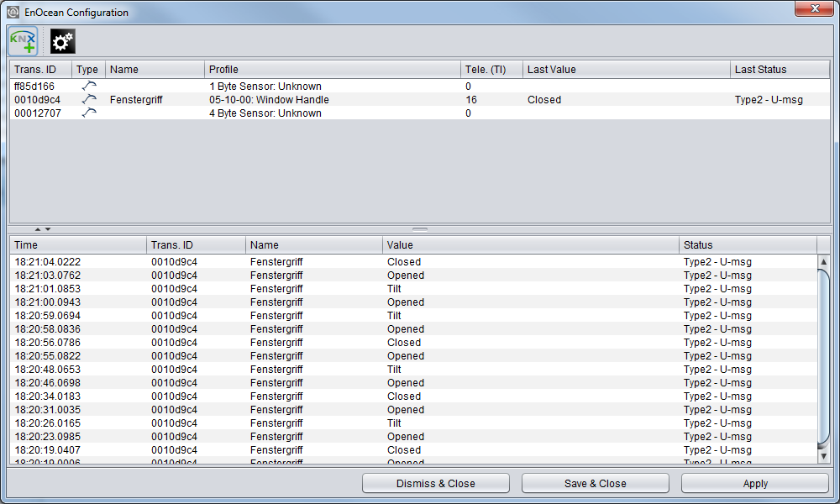Click the Save & Close button

tap(596, 483)
